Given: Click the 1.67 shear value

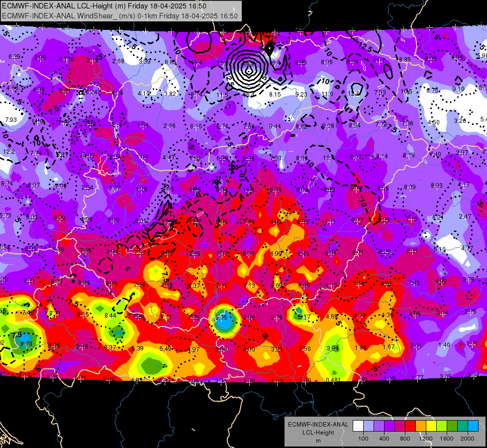Looking at the screenshot, I should coord(389,346).
